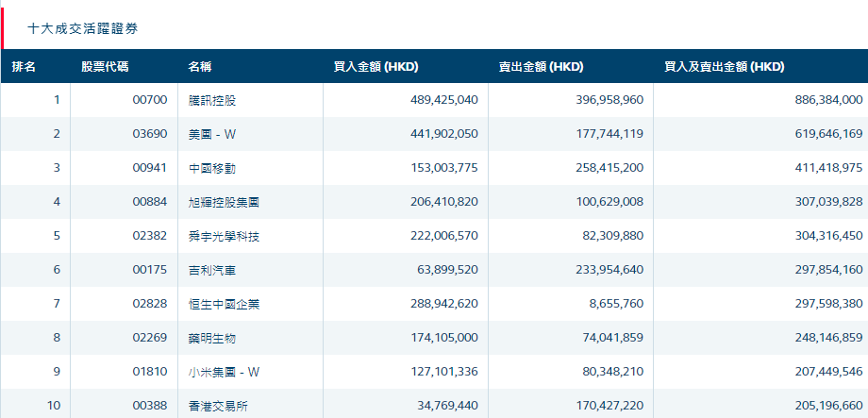This screenshot has height=418, width=868.
Task: Click buy amount 174,105,000
Action: click(444, 337)
